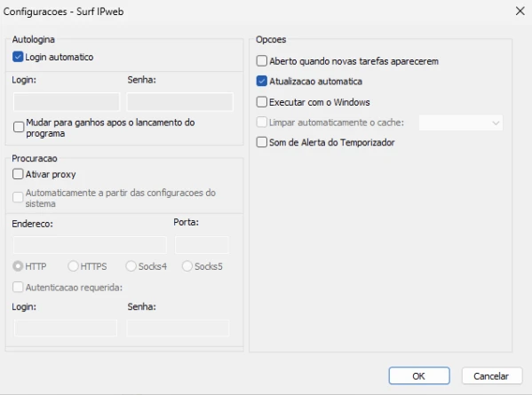Disable Atualizacao automatica checkbox

pos(262,81)
